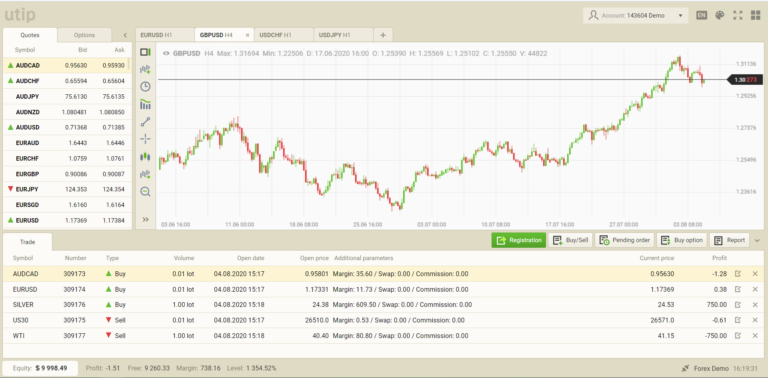
Task: Click the Equity $ 9 998.49 field
Action: coord(40,368)
